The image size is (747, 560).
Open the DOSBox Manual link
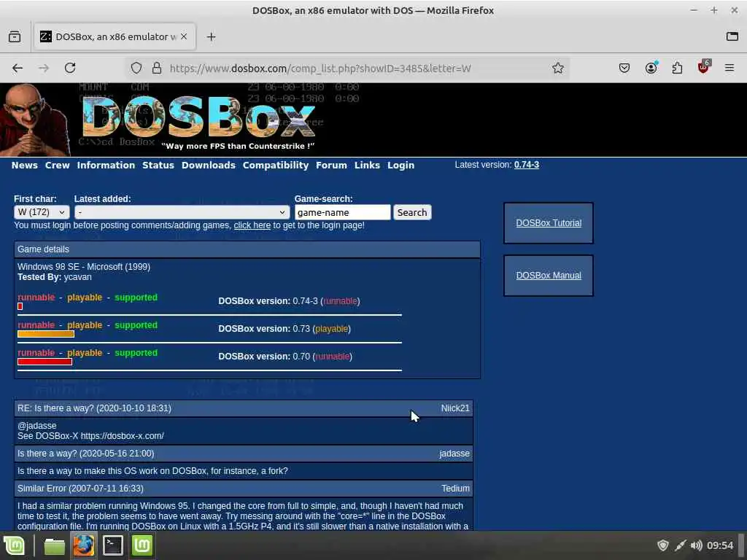pos(549,275)
